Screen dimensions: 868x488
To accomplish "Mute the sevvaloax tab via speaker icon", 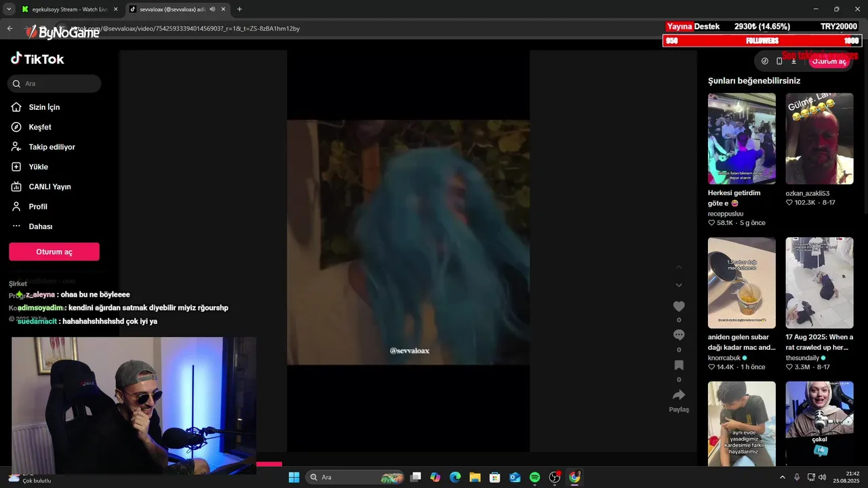I will pyautogui.click(x=212, y=9).
